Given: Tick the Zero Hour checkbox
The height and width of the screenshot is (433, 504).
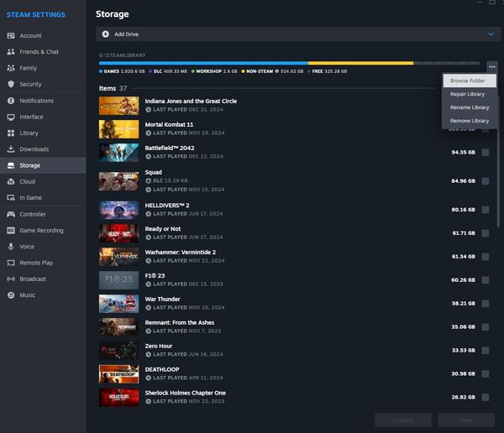Looking at the screenshot, I should pyautogui.click(x=486, y=351).
